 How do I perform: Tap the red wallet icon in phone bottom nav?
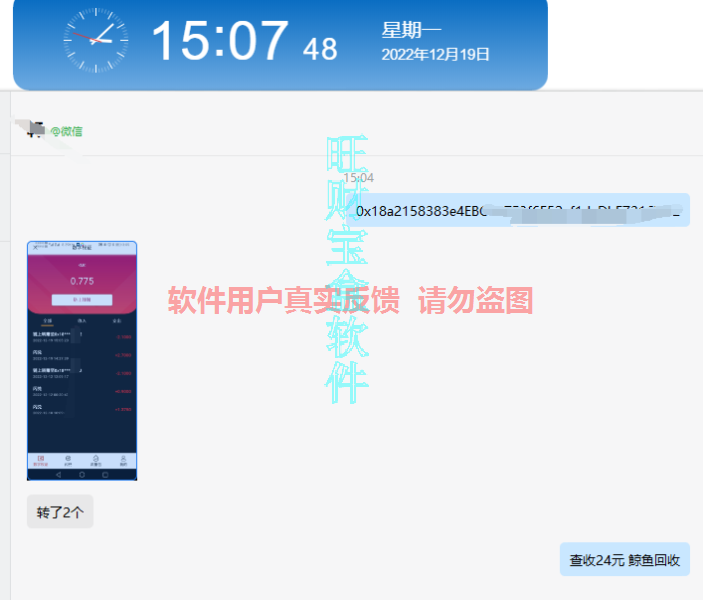[41, 460]
